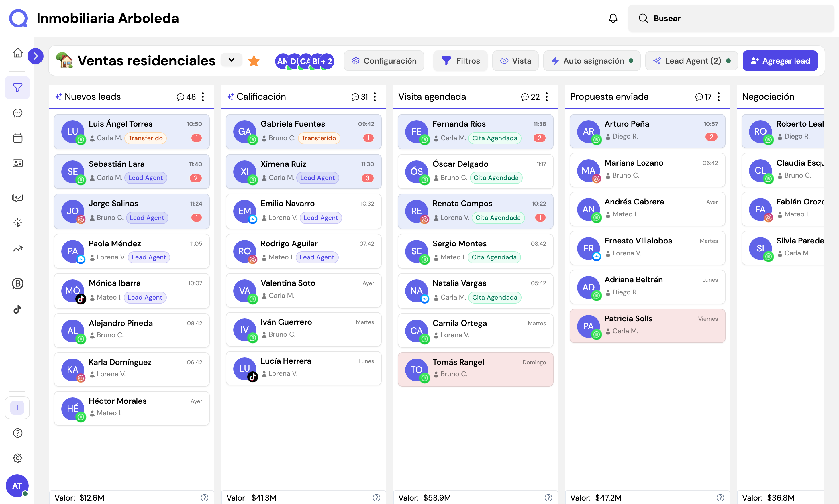
Task: Open the help question mark in sidebar
Action: point(18,433)
